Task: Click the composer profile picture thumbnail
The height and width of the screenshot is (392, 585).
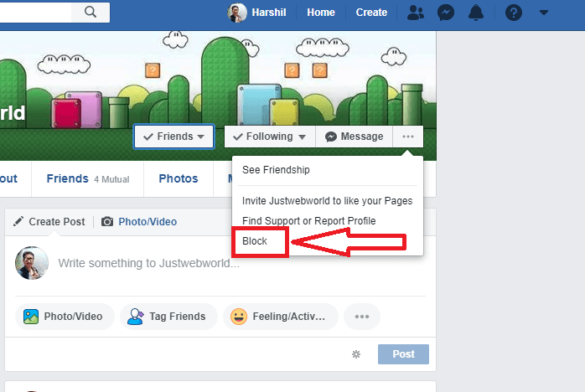Action: pyautogui.click(x=32, y=263)
